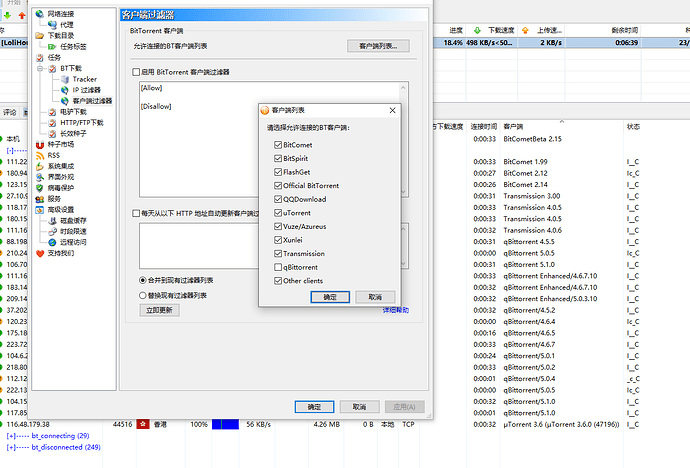This screenshot has width=690, height=468.
Task: Uncheck the Other clients checkbox
Action: [x=278, y=281]
